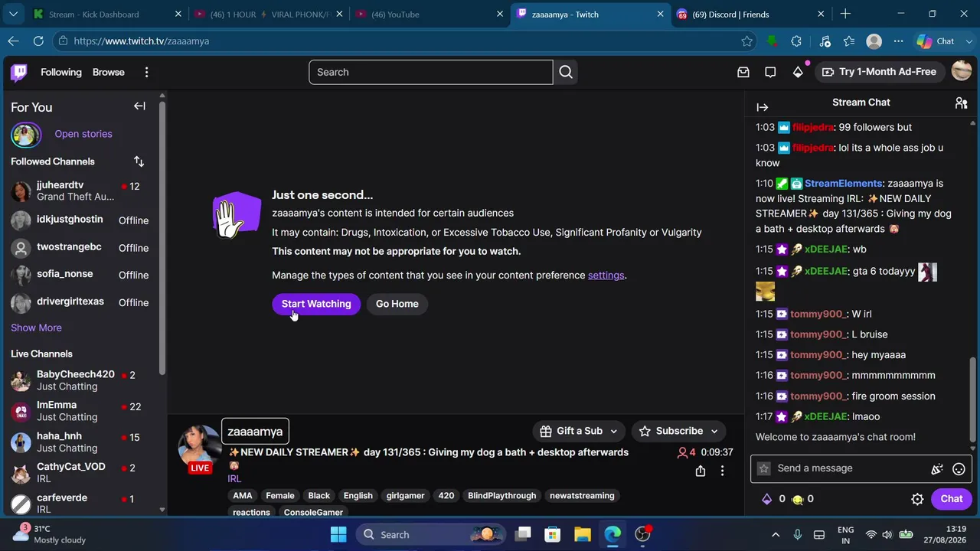Expand followed channels with Show More

(36, 328)
